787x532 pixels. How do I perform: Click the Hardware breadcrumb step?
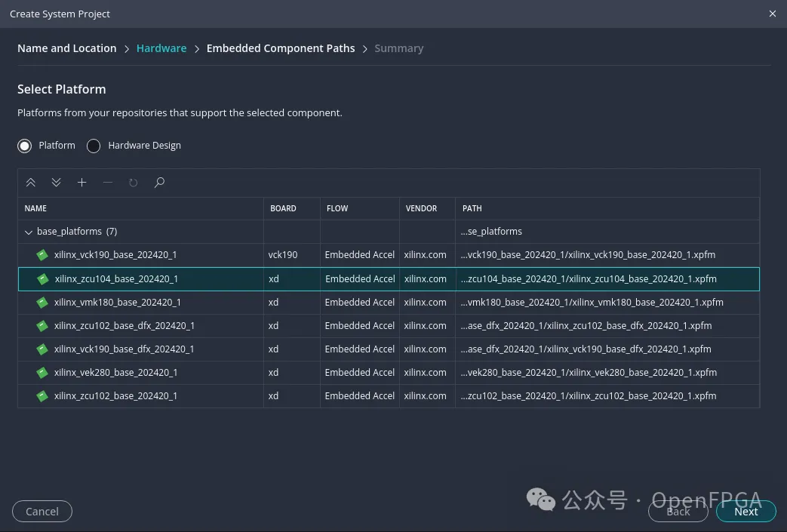pos(161,48)
